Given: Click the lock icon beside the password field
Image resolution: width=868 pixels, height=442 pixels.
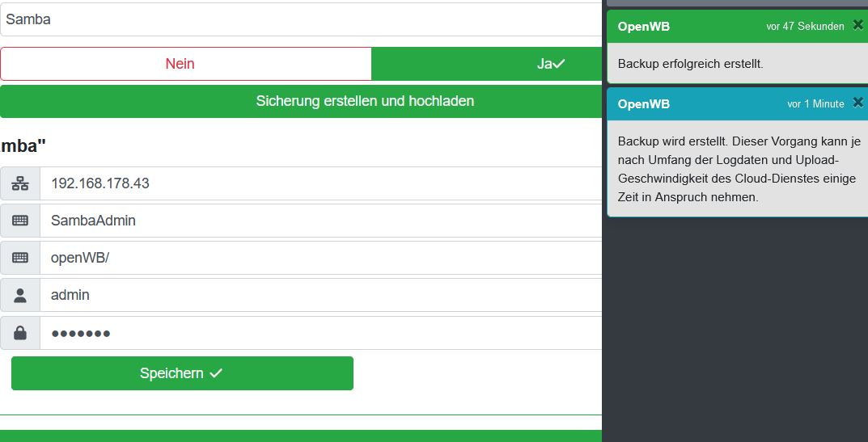Looking at the screenshot, I should (20, 333).
